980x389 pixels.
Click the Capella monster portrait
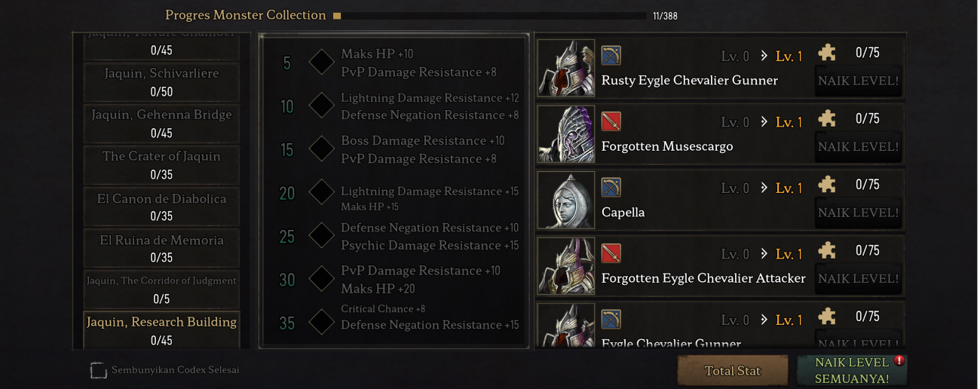pos(566,201)
